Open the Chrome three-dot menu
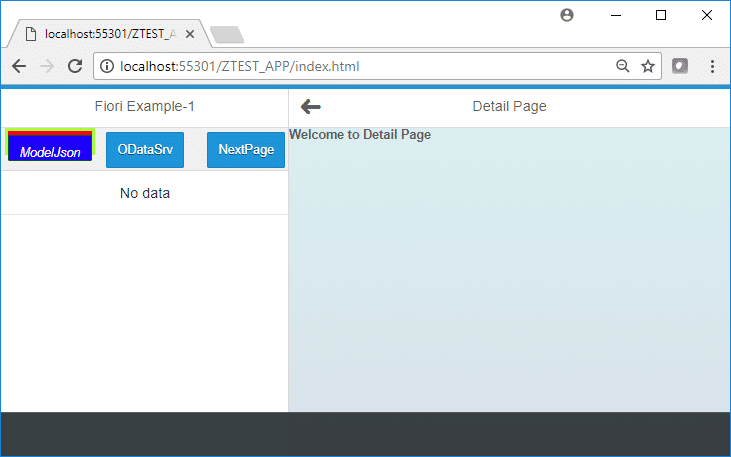The width and height of the screenshot is (731, 457). pyautogui.click(x=712, y=67)
